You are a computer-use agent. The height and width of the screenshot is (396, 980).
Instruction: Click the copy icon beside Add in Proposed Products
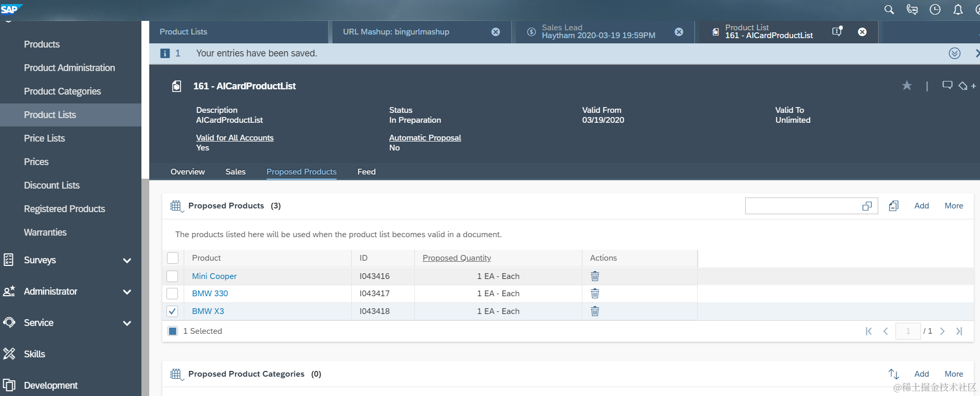(x=894, y=206)
